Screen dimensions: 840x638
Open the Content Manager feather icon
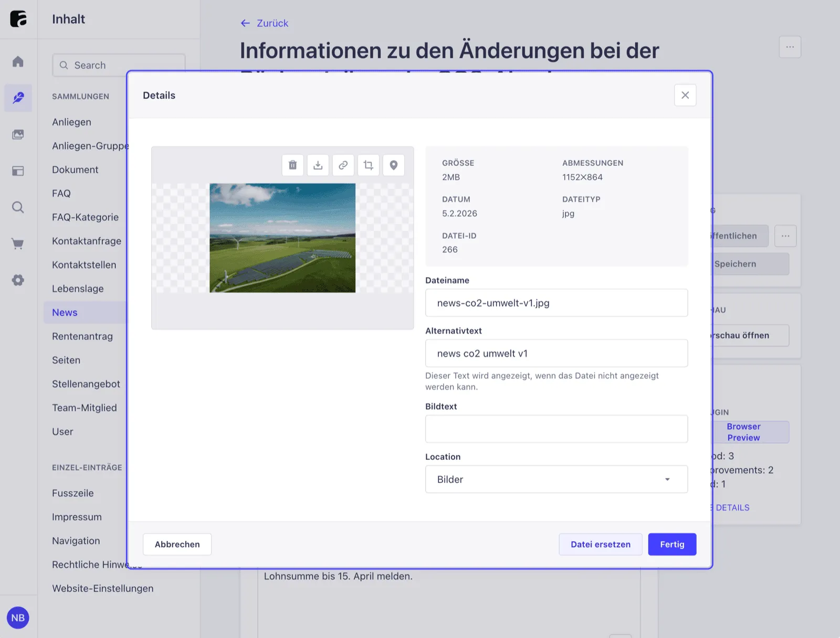point(18,98)
